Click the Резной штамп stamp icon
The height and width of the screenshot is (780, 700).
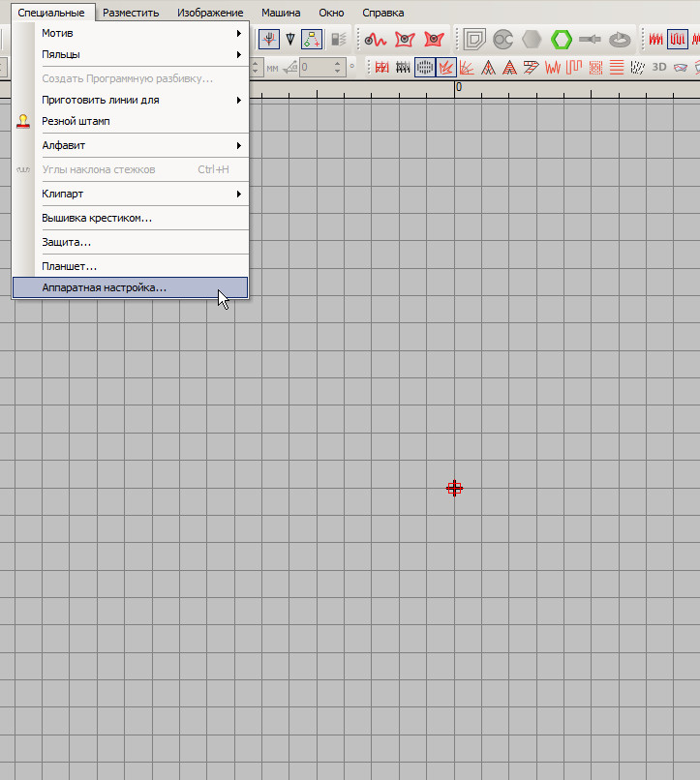point(23,122)
